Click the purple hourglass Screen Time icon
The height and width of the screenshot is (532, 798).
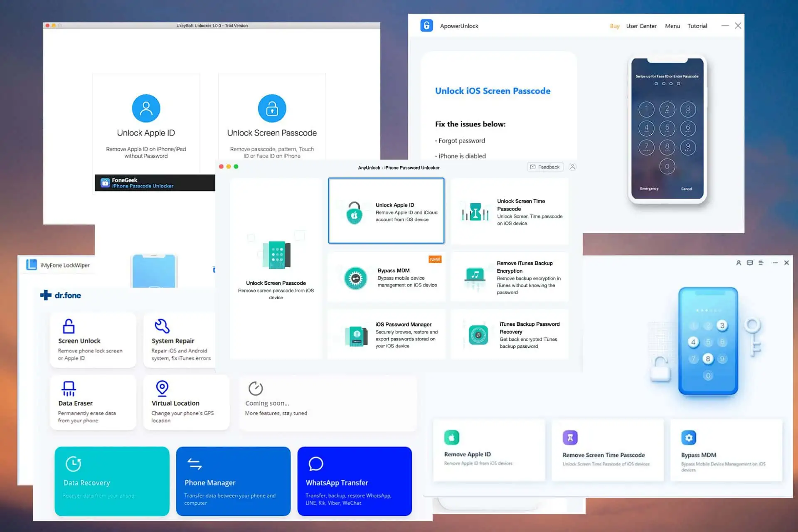[570, 437]
